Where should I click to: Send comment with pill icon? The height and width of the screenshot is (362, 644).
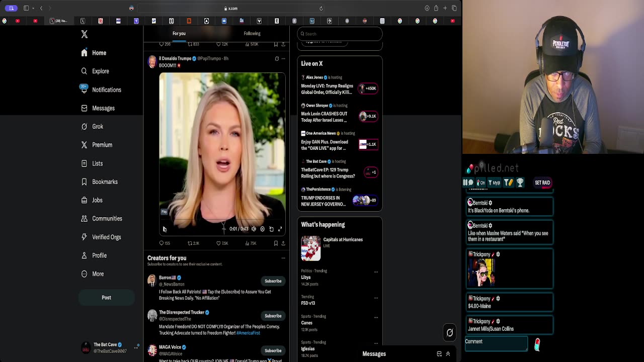coord(537,344)
